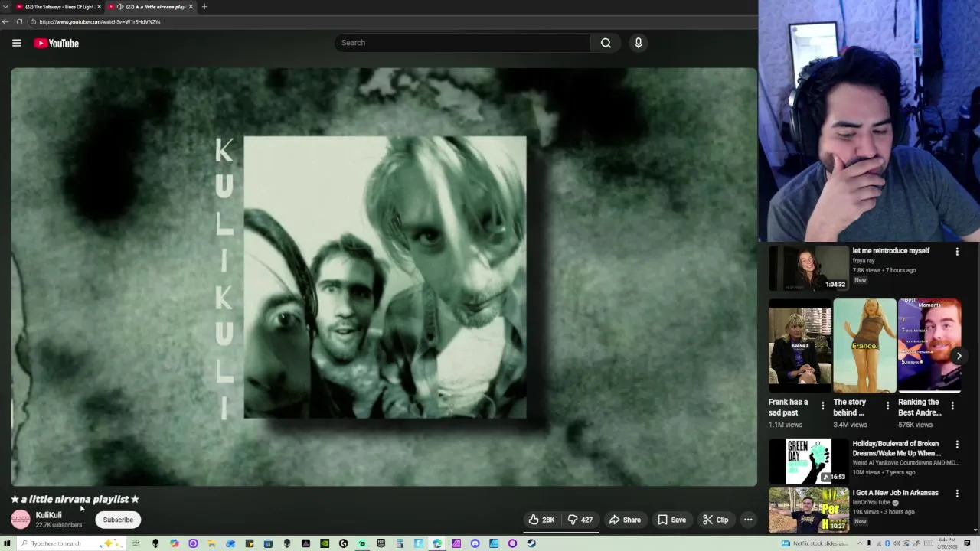The width and height of the screenshot is (980, 551).
Task: Open Bluetooth icon in system tray
Action: [887, 543]
